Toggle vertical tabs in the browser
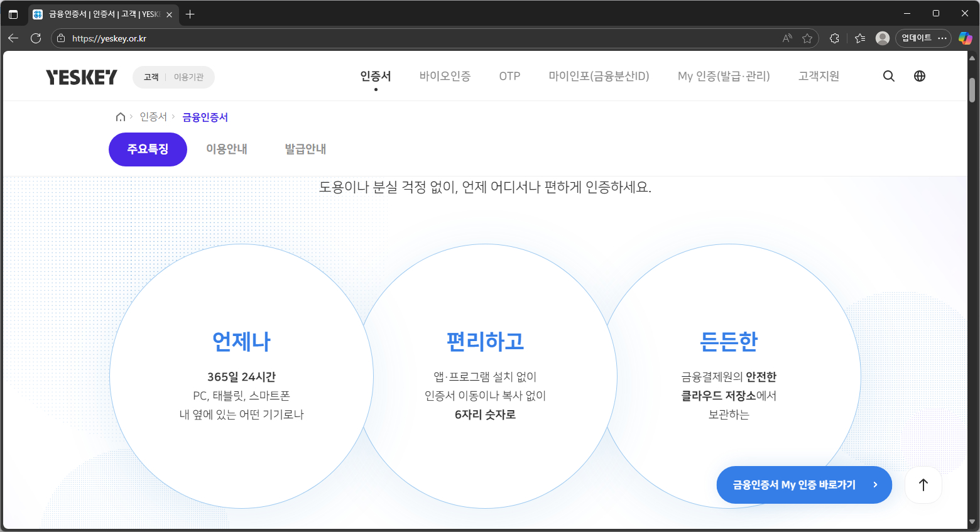The width and height of the screenshot is (980, 532). tap(14, 13)
